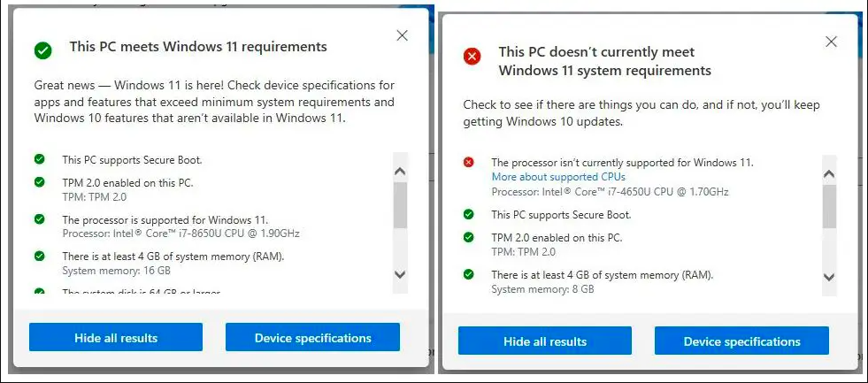Click the green check beside left TPM 2.0 result
Image resolution: width=868 pixels, height=383 pixels.
39,181
